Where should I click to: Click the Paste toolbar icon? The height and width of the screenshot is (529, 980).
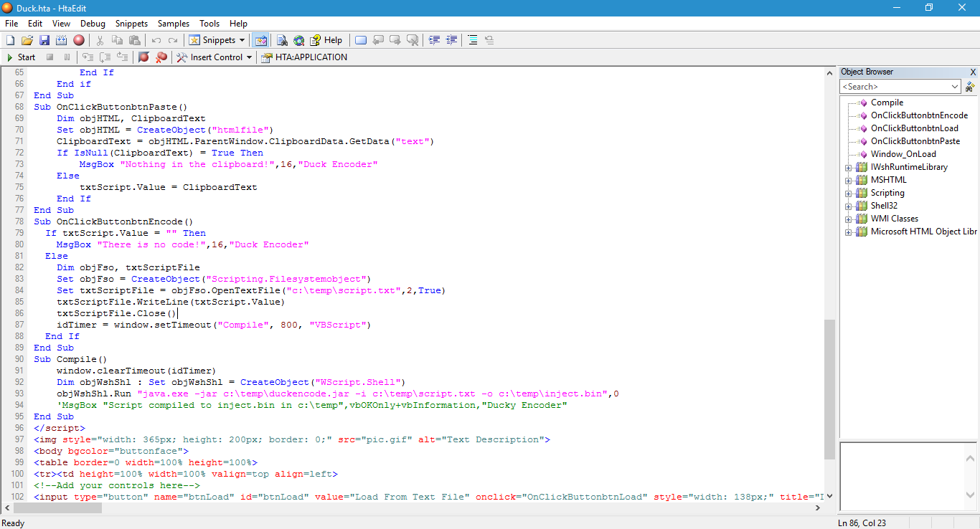coord(133,40)
